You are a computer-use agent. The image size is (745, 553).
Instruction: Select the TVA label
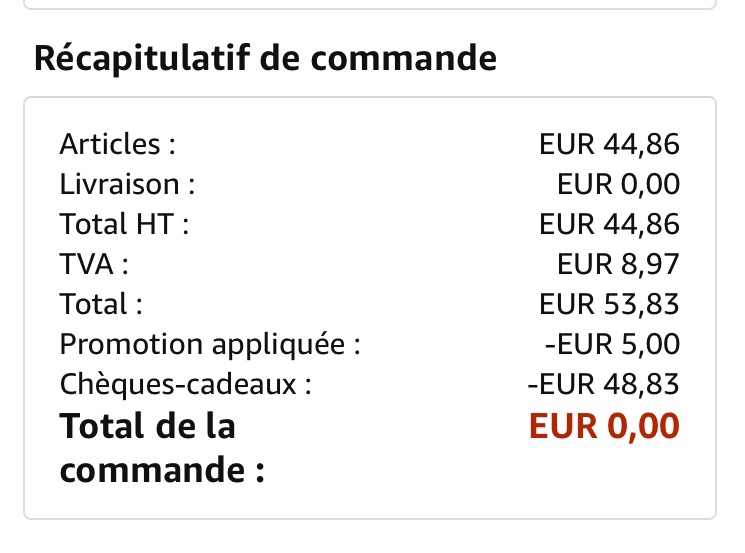[x=94, y=264]
